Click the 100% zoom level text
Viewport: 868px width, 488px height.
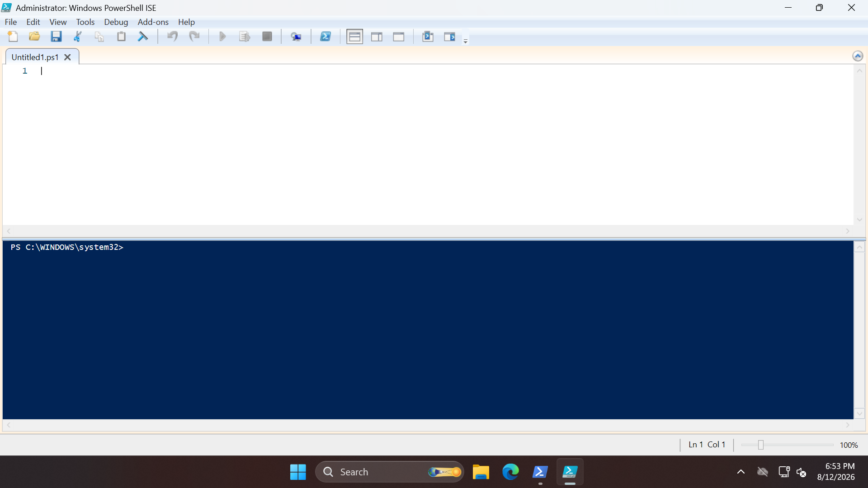pyautogui.click(x=849, y=445)
